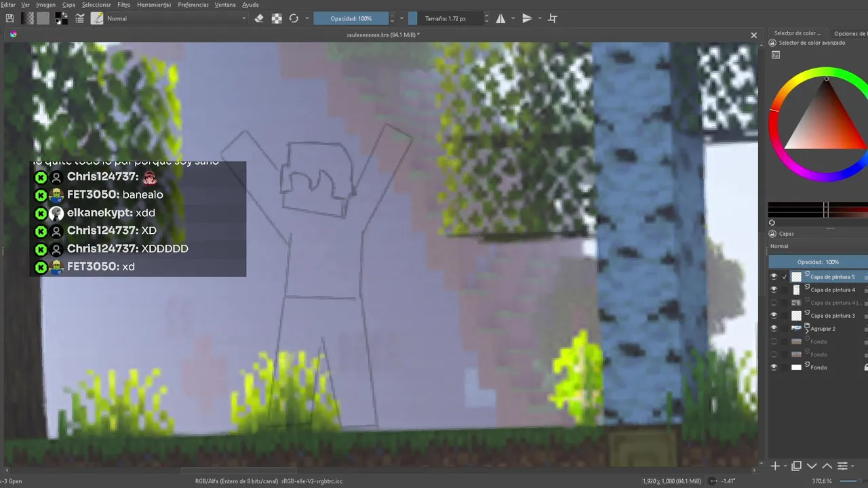
Task: Click the Krita icon on document tab bar
Action: click(x=13, y=34)
